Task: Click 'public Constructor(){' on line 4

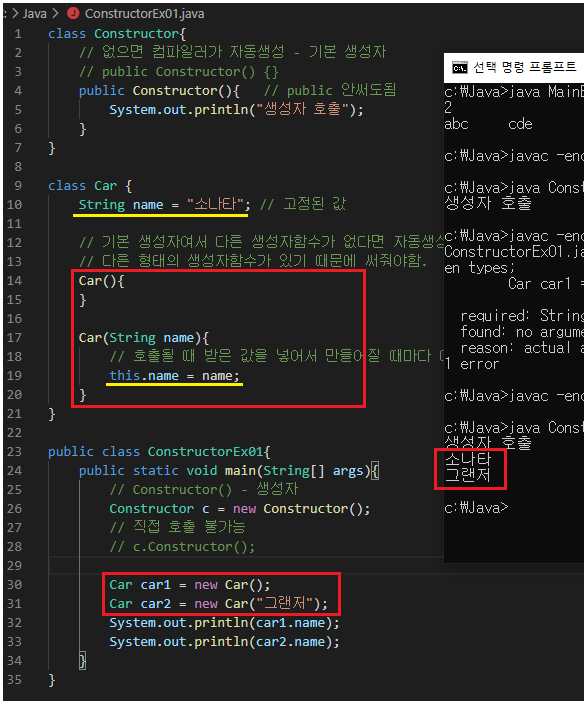Action: pos(159,91)
